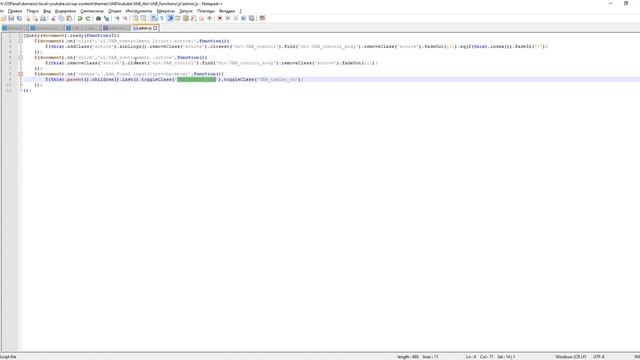Toggle synchronized horizontal scrolling
The image size is (640, 360).
pos(143,18)
